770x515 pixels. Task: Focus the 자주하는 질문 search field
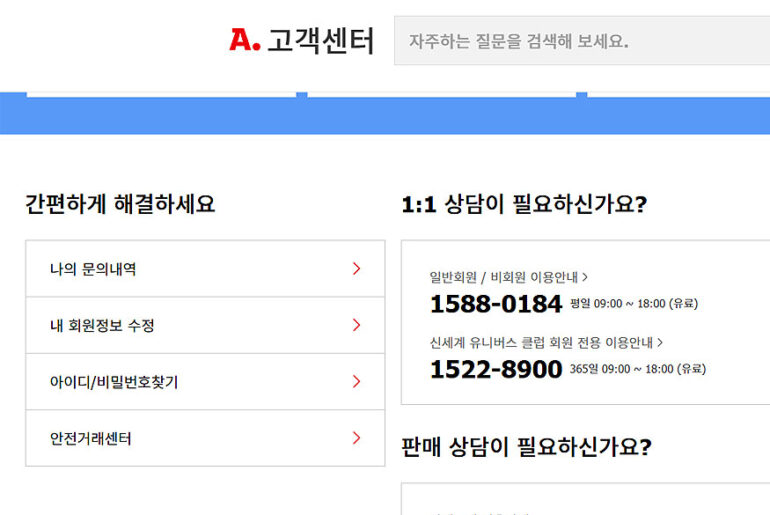coord(580,42)
